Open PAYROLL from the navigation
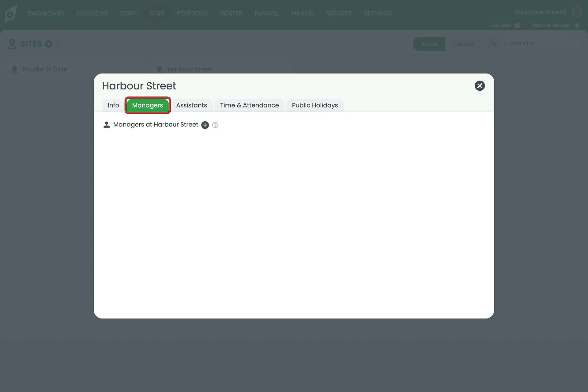The image size is (588, 392). coord(267,13)
